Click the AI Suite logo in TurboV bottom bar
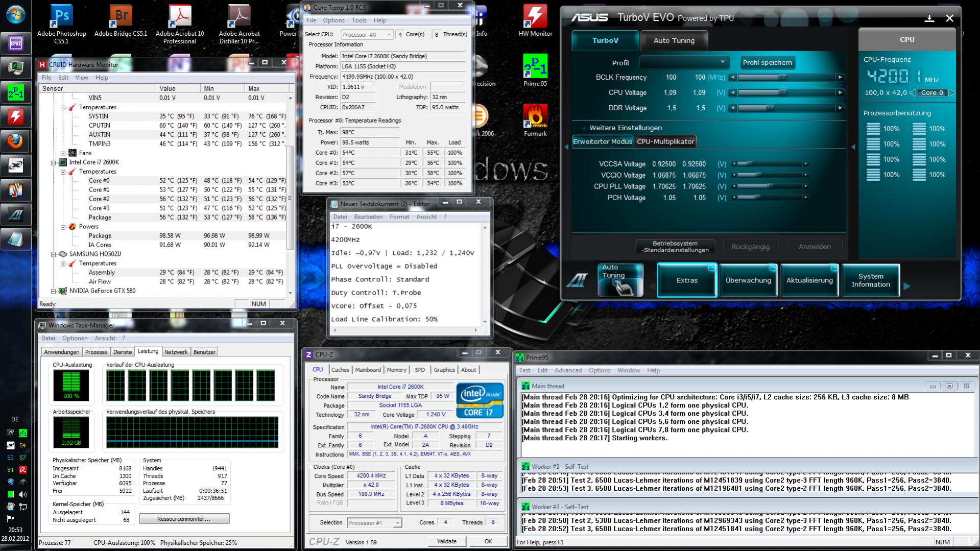 [x=577, y=280]
